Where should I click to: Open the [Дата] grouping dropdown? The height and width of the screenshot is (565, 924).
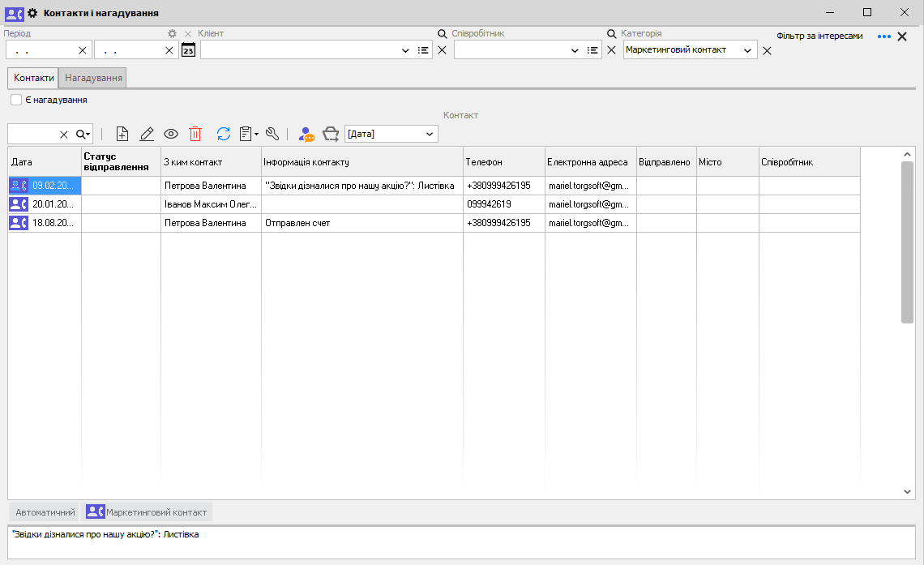click(429, 134)
